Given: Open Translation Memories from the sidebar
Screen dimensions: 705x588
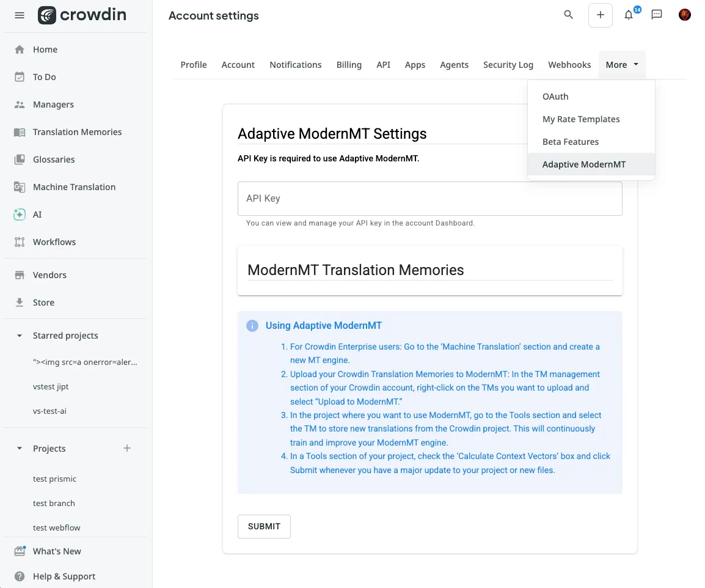Looking at the screenshot, I should tap(77, 131).
